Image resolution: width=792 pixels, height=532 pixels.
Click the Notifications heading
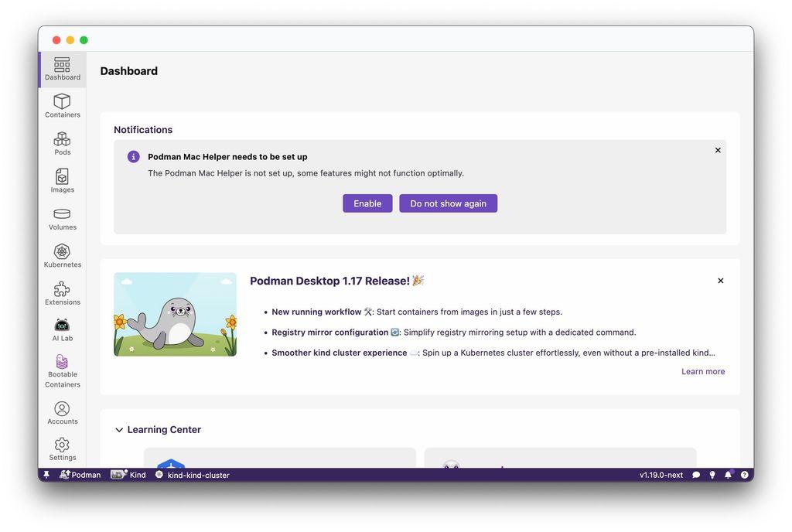(x=143, y=130)
